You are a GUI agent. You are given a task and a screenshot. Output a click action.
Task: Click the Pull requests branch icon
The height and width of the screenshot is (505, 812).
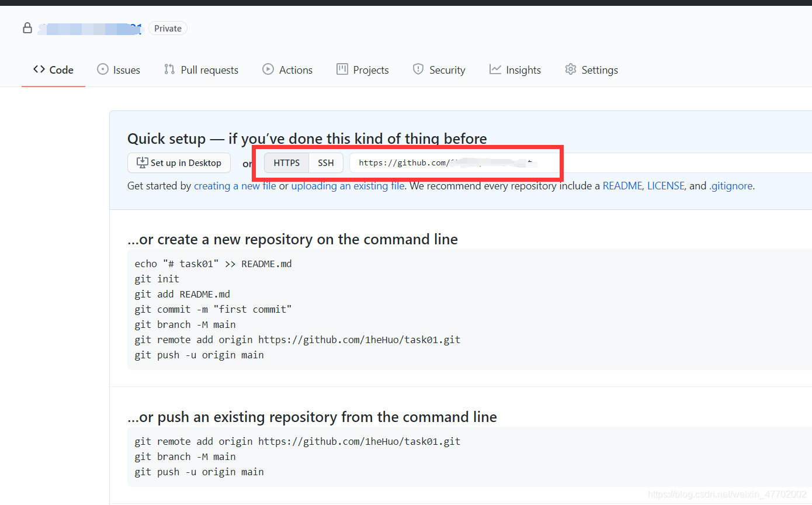point(169,70)
